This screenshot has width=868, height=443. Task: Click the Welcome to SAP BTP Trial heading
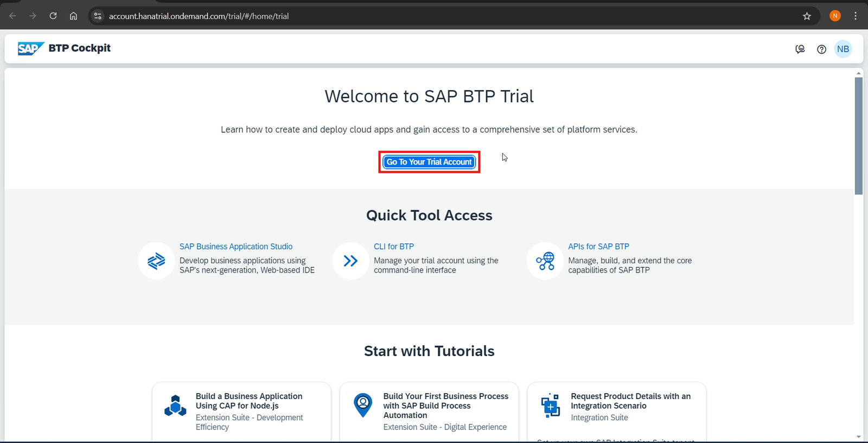429,96
